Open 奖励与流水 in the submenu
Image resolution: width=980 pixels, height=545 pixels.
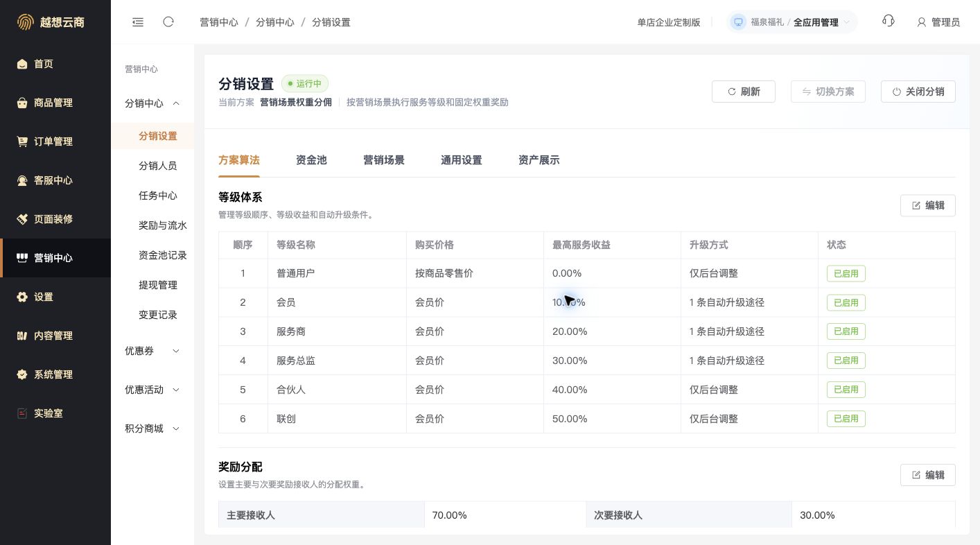(152, 225)
